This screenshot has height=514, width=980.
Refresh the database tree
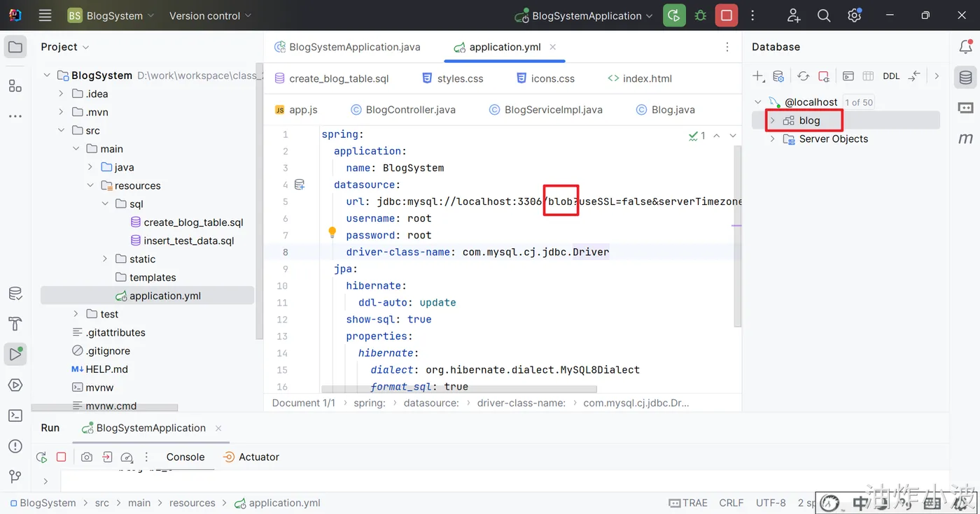pyautogui.click(x=804, y=76)
